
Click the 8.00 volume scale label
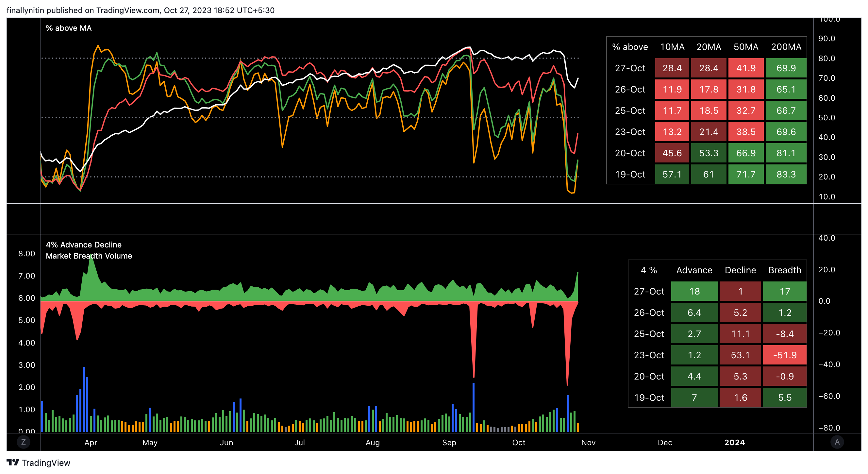coord(26,254)
